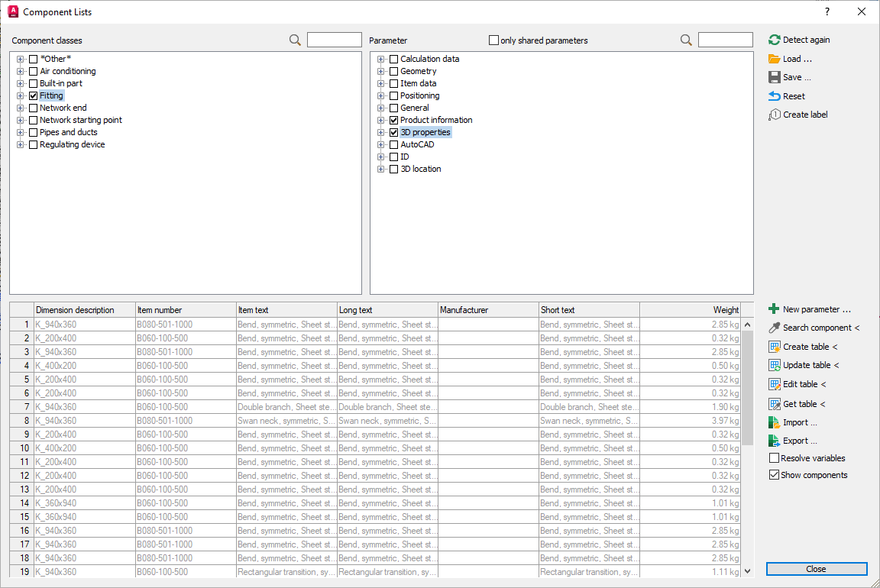Click the Item text column header
This screenshot has width=880, height=588.
coord(286,310)
